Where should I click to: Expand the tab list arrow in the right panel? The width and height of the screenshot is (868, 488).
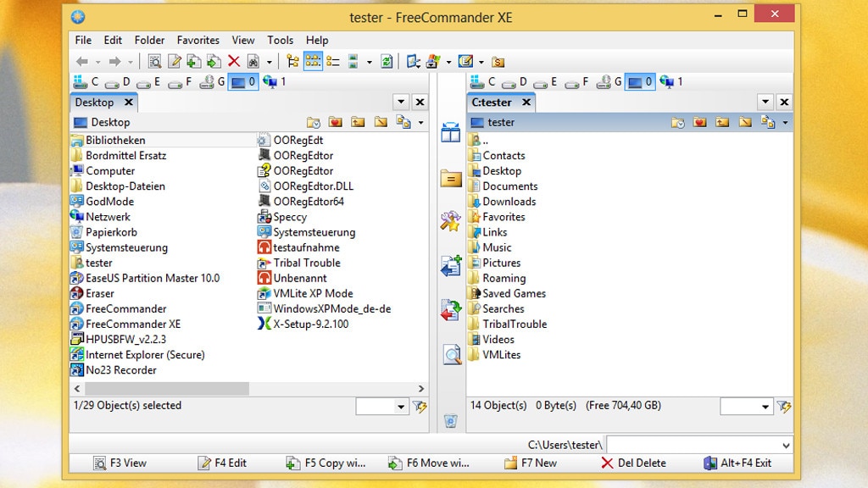[x=765, y=102]
